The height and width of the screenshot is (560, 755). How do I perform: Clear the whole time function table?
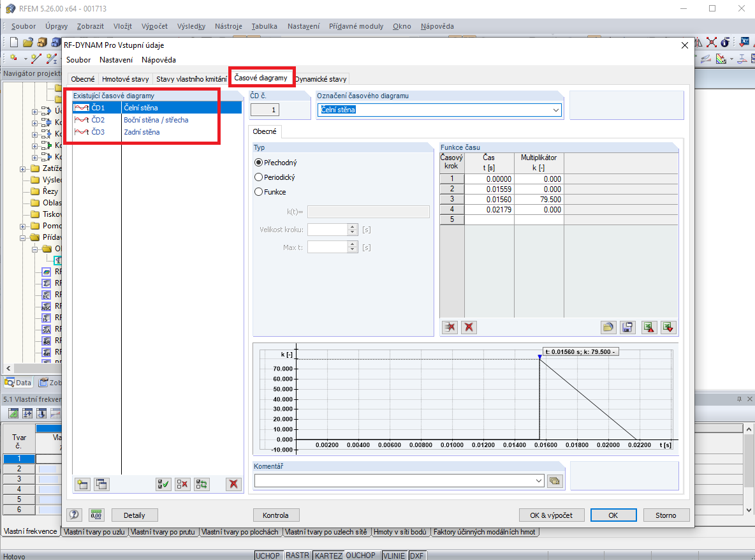click(469, 327)
